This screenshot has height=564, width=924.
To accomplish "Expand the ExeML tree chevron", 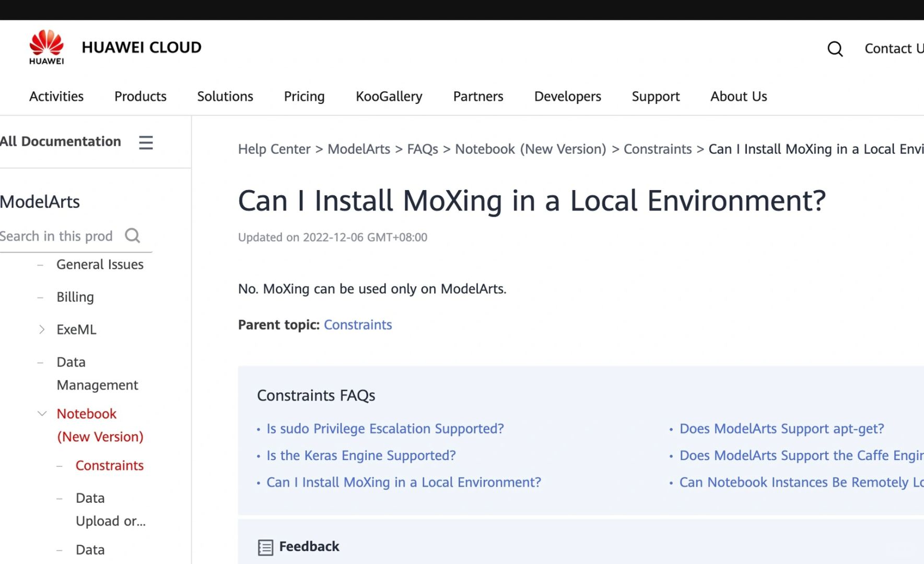I will 42,330.
